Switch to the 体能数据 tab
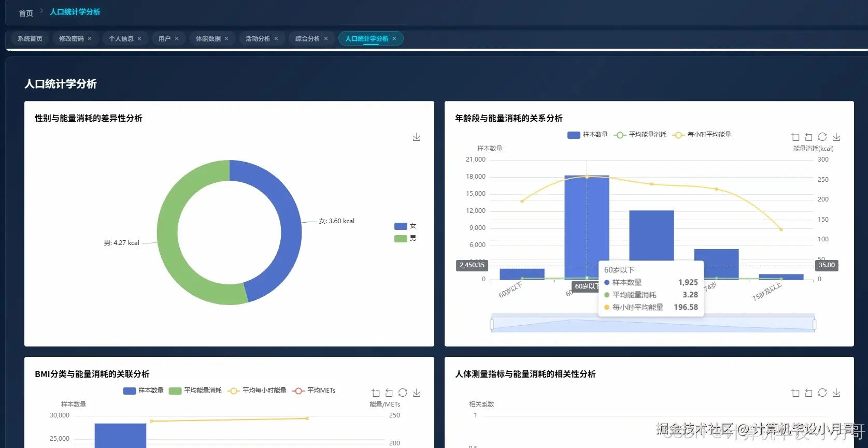 tap(208, 39)
